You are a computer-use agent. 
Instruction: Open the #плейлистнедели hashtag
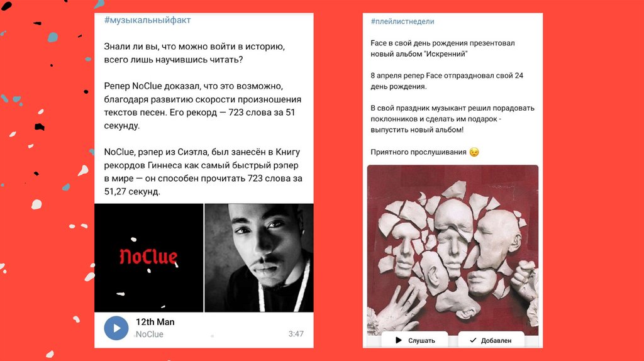pos(402,21)
